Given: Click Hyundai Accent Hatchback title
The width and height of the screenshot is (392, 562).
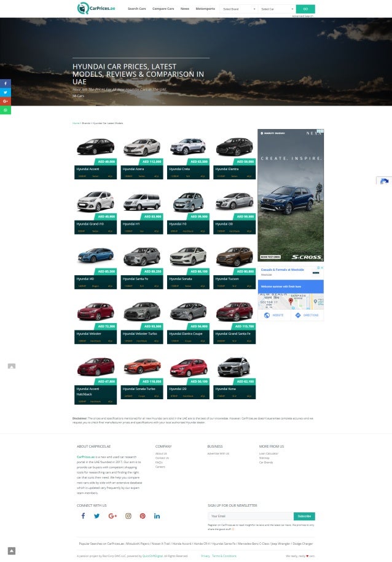Looking at the screenshot, I should pyautogui.click(x=87, y=391).
